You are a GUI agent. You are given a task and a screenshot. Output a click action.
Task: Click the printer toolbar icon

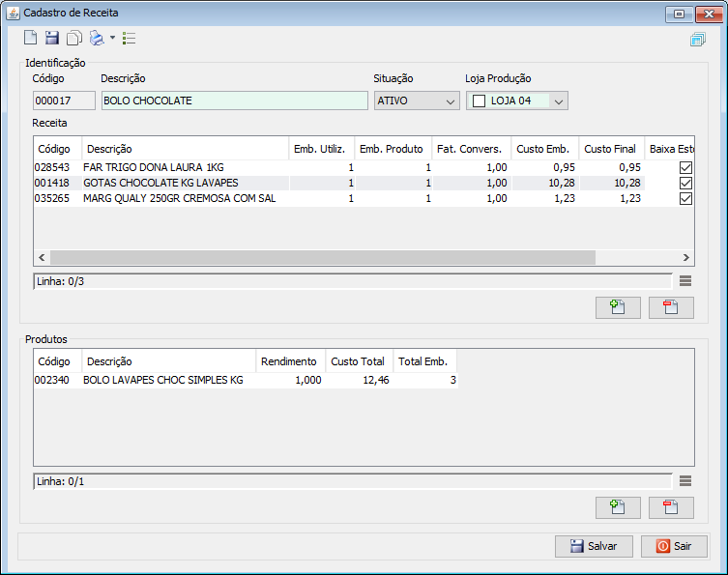97,38
